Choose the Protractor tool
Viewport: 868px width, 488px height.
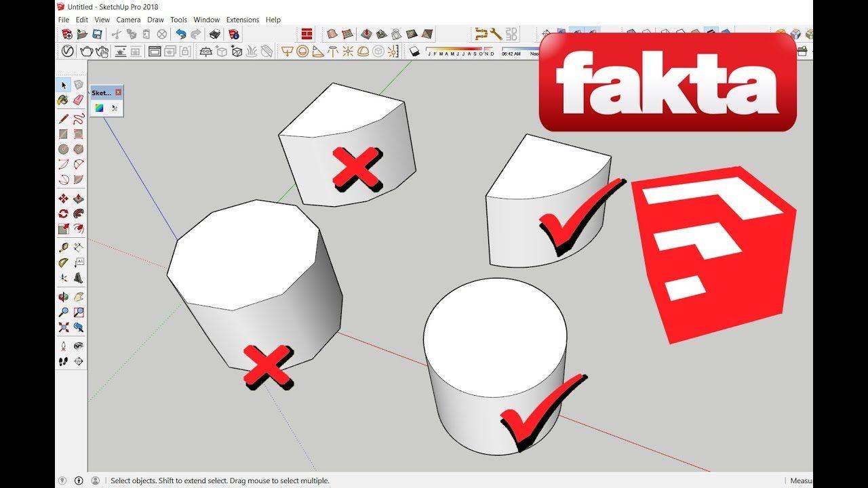(64, 263)
